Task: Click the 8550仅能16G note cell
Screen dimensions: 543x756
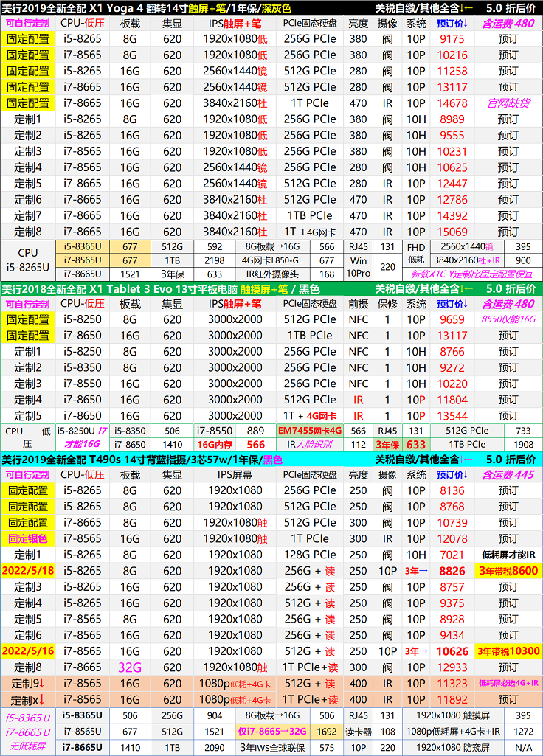Action: point(508,320)
